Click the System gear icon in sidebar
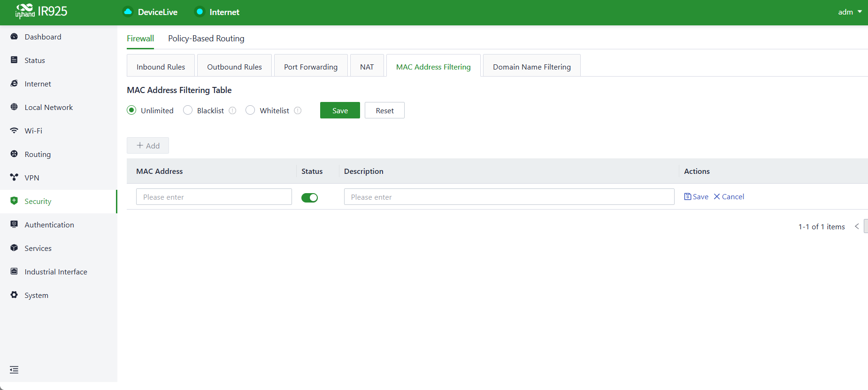 14,295
